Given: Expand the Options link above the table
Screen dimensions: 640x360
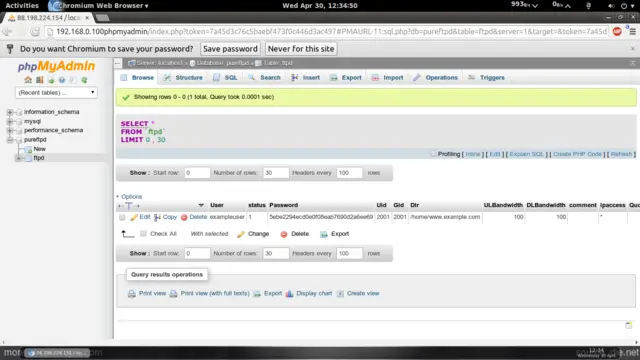Looking at the screenshot, I should 129,197.
